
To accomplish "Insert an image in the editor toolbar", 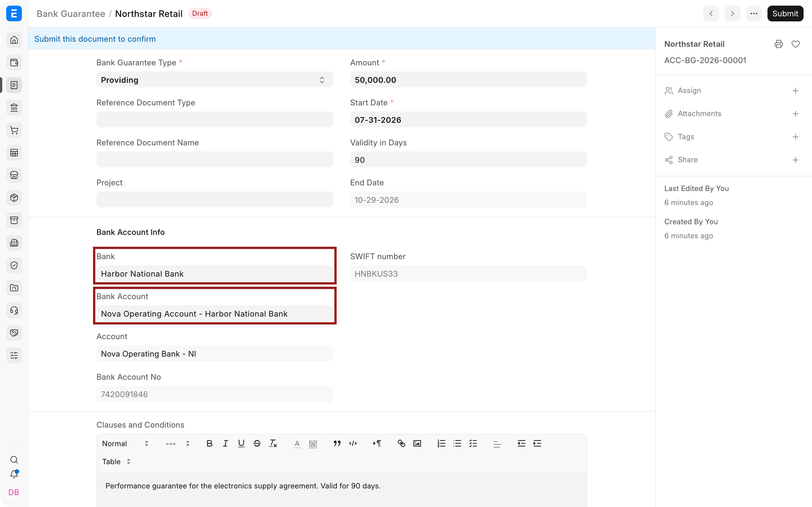I will pos(417,443).
